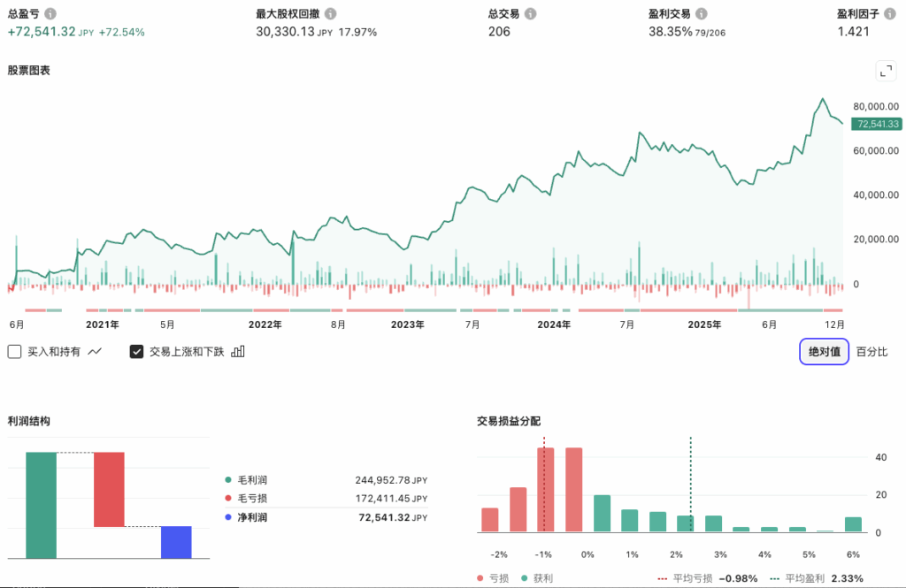
Task: Click the 72,541.33 price label on chart
Action: tap(876, 125)
